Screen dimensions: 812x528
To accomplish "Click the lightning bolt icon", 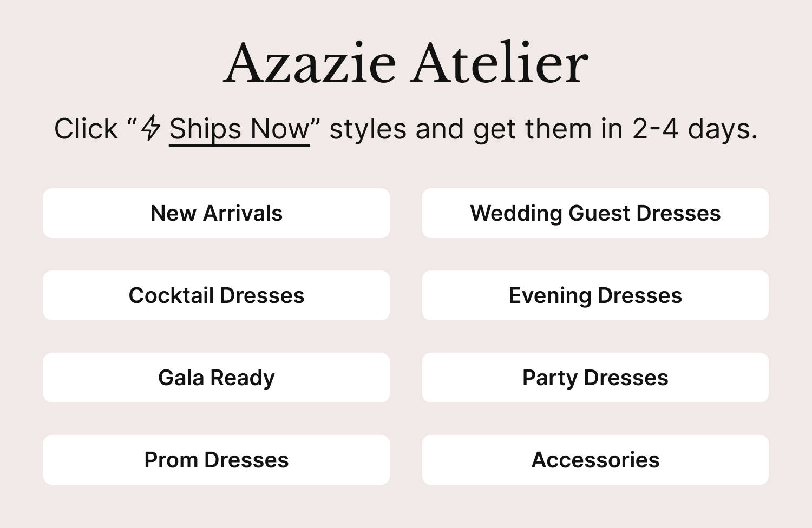I will [x=150, y=129].
